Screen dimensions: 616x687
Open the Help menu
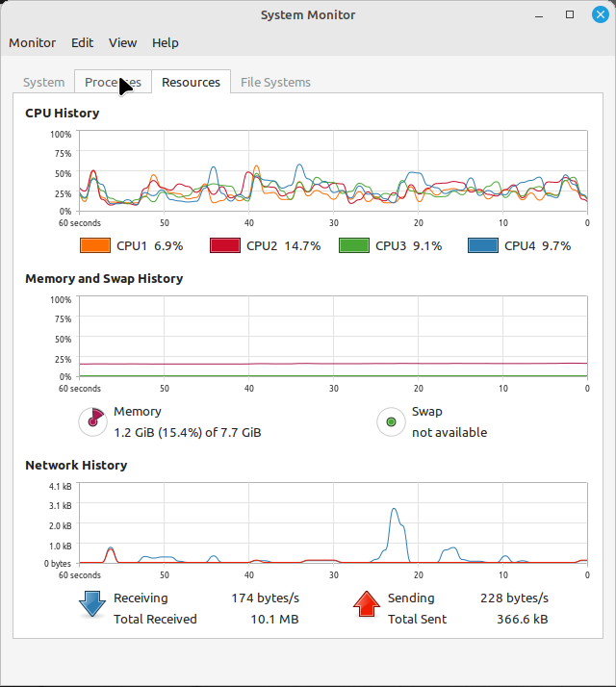[x=166, y=43]
